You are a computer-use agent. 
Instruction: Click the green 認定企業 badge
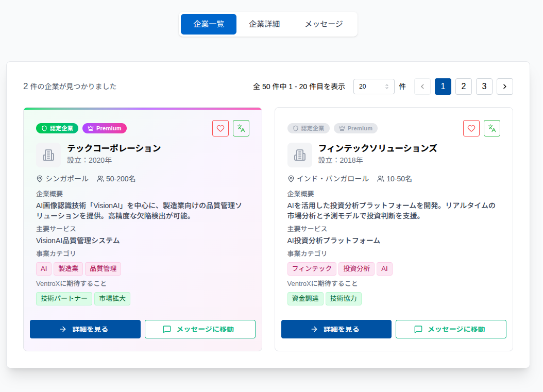57,128
